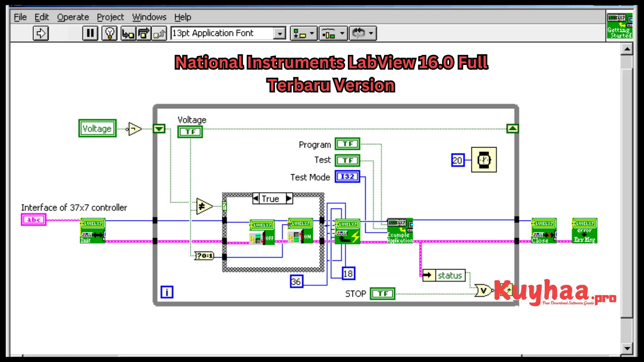Select the Wait (ms) watch icon
Screen dimensions: 644x362
(x=484, y=160)
